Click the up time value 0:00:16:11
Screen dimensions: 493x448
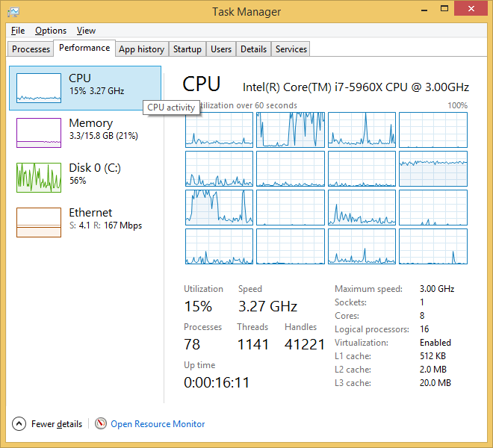(217, 382)
